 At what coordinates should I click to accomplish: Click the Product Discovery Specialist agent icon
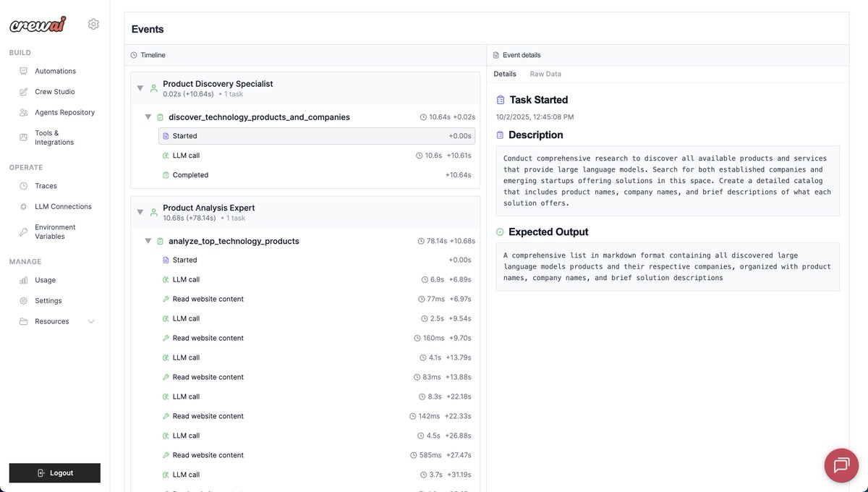click(153, 88)
